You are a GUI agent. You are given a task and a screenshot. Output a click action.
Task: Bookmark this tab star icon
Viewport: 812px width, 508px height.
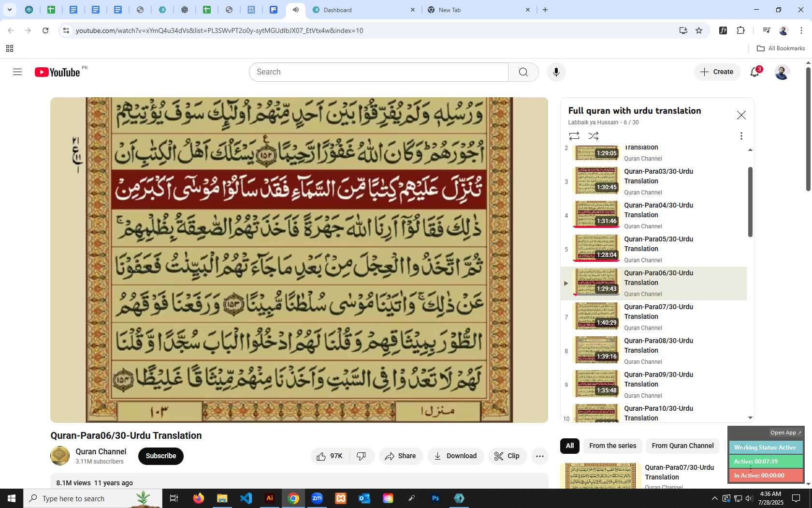(x=699, y=30)
